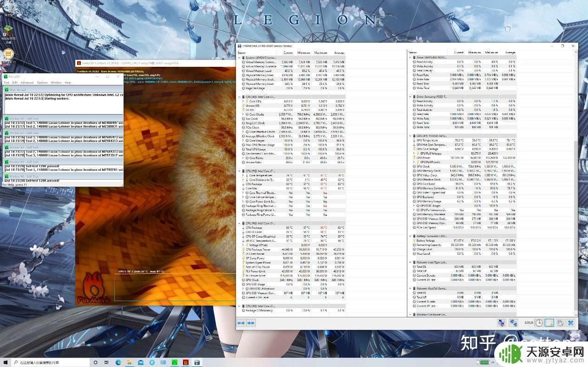Click the HWiNFO expand-left arrows button
This screenshot has height=367, width=588.
coord(241,323)
